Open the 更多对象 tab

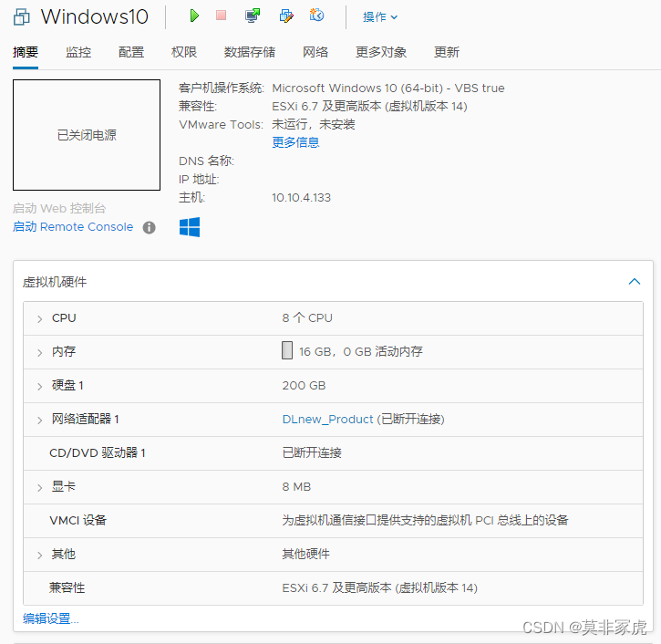click(381, 52)
